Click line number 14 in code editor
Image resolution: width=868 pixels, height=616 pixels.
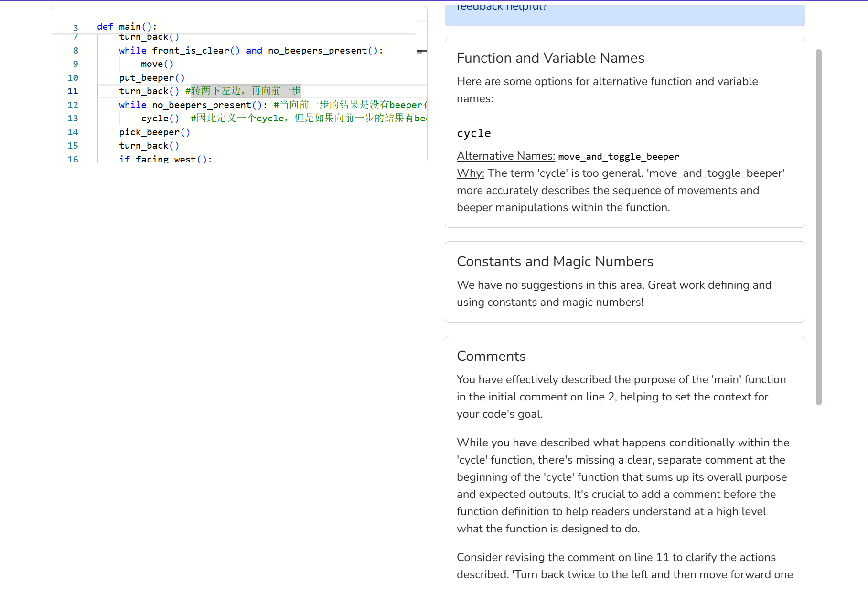pos(73,132)
